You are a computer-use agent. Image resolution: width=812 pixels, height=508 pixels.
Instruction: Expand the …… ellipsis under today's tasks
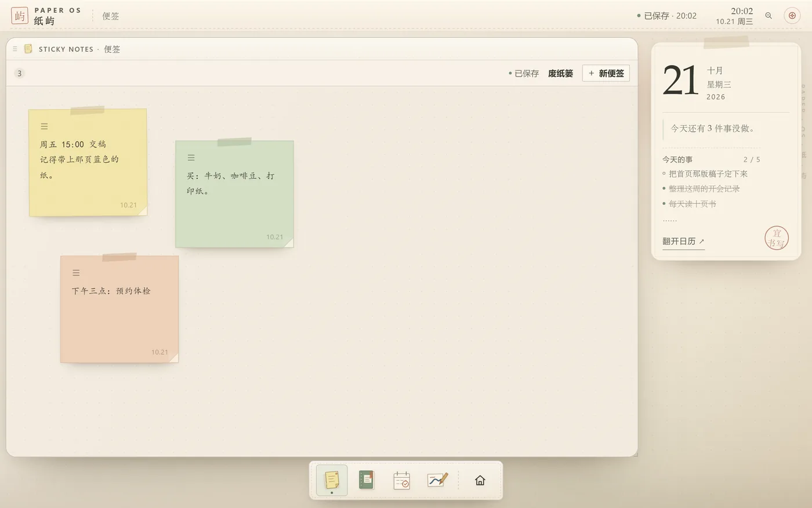click(669, 219)
